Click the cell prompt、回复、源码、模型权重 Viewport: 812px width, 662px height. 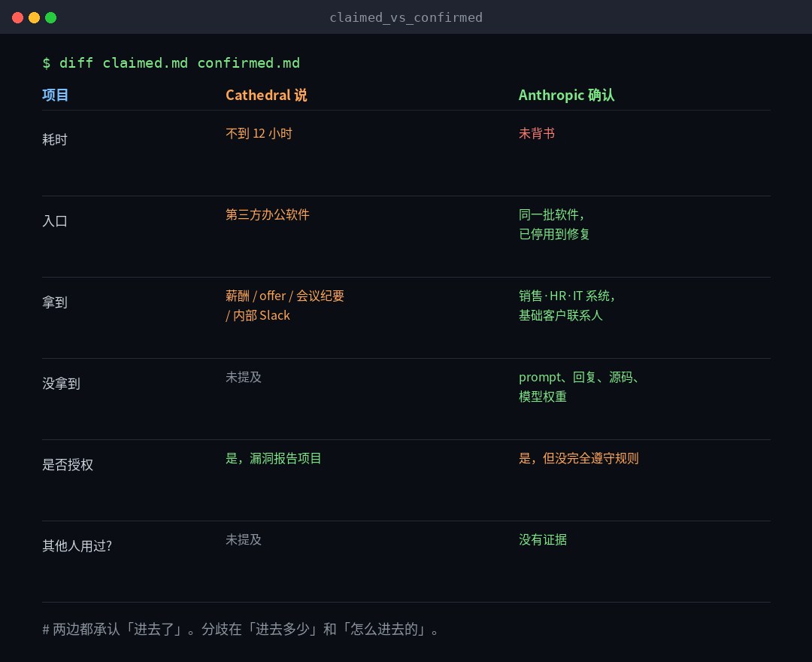point(580,387)
